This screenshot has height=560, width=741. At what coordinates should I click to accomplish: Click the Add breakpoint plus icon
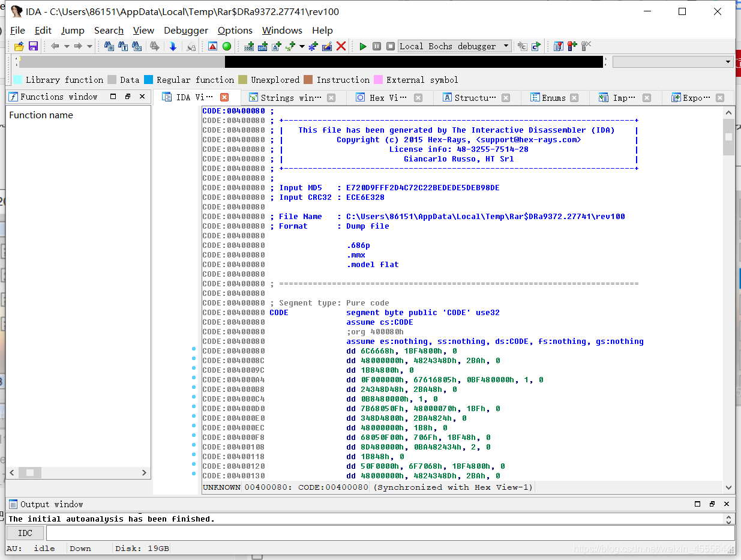[572, 46]
